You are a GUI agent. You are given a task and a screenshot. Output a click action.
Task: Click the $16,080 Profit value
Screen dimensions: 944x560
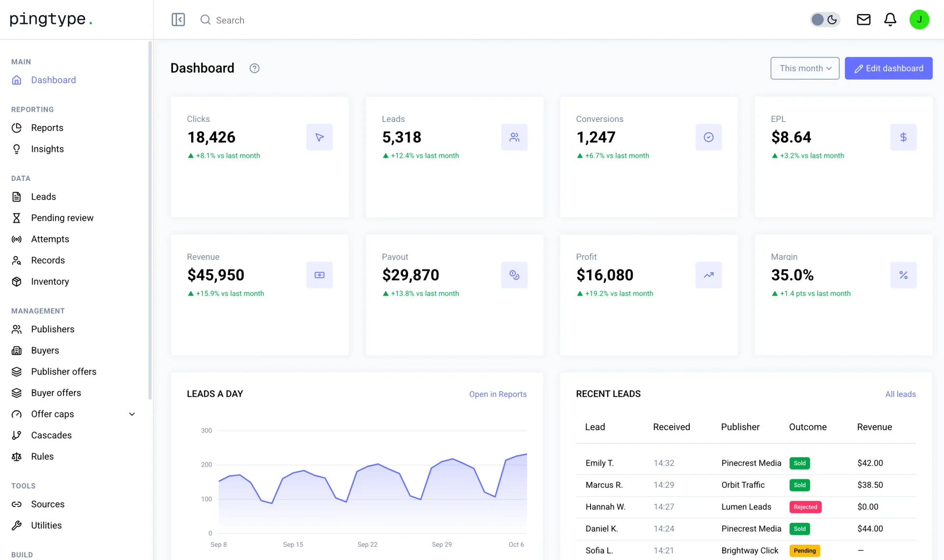pyautogui.click(x=604, y=275)
